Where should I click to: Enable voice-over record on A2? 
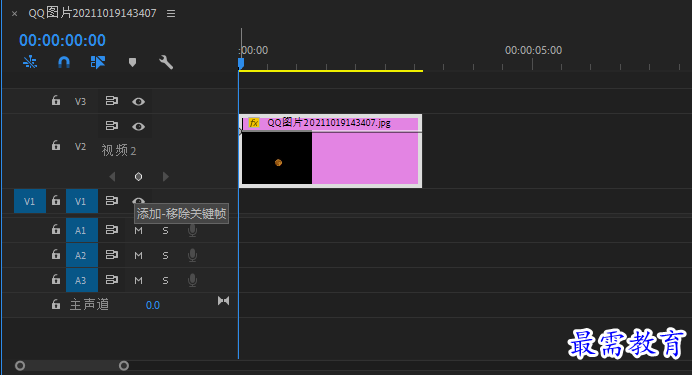[192, 255]
